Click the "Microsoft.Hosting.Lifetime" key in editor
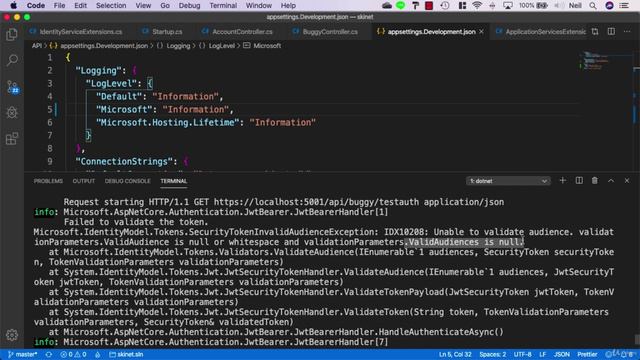640x360 pixels. click(x=167, y=122)
